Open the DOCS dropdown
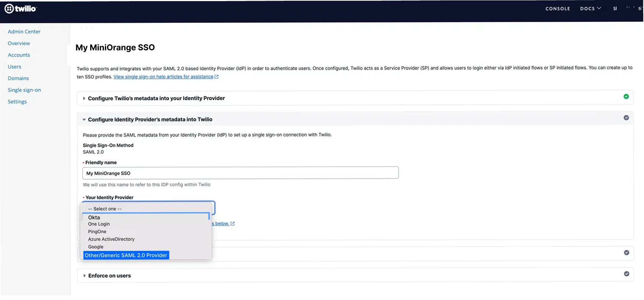The width and height of the screenshot is (644, 300). tap(590, 8)
